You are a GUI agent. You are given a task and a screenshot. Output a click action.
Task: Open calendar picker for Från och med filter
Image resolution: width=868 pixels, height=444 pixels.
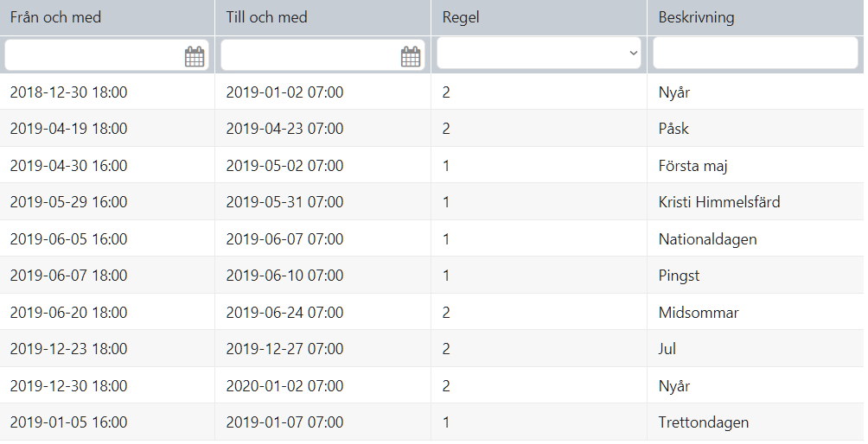tap(195, 56)
